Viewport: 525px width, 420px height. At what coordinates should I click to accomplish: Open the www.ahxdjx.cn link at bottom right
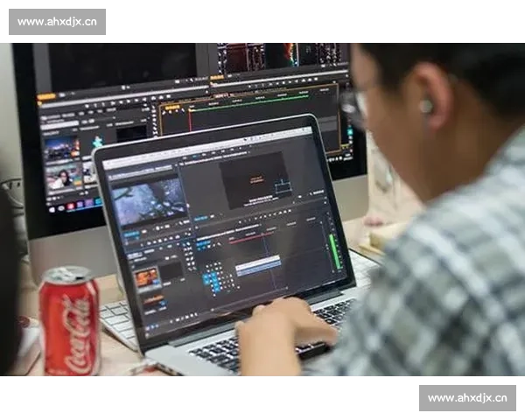[x=465, y=398]
